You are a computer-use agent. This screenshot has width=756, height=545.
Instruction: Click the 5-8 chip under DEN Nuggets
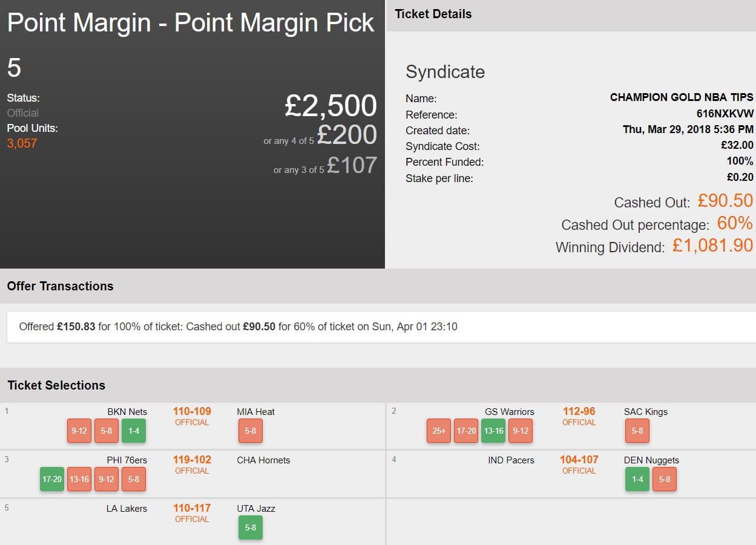coord(665,479)
